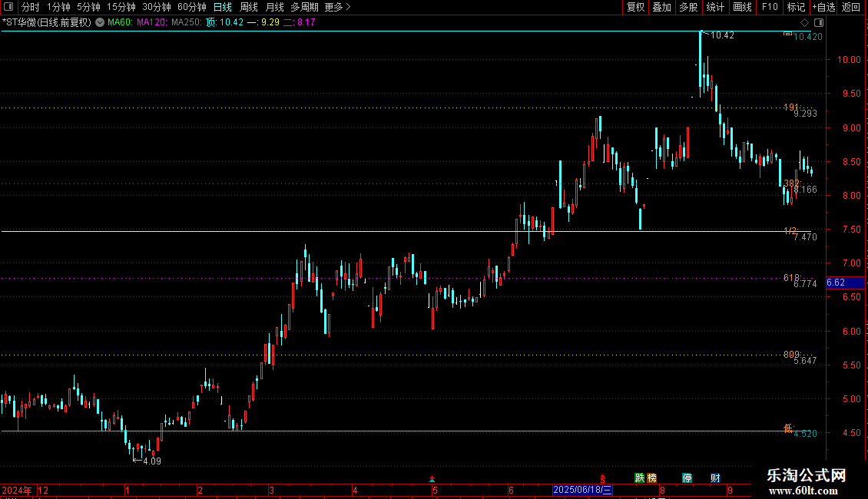Open the 画线 drawing tools
Image resolution: width=868 pixels, height=499 pixels.
(742, 7)
